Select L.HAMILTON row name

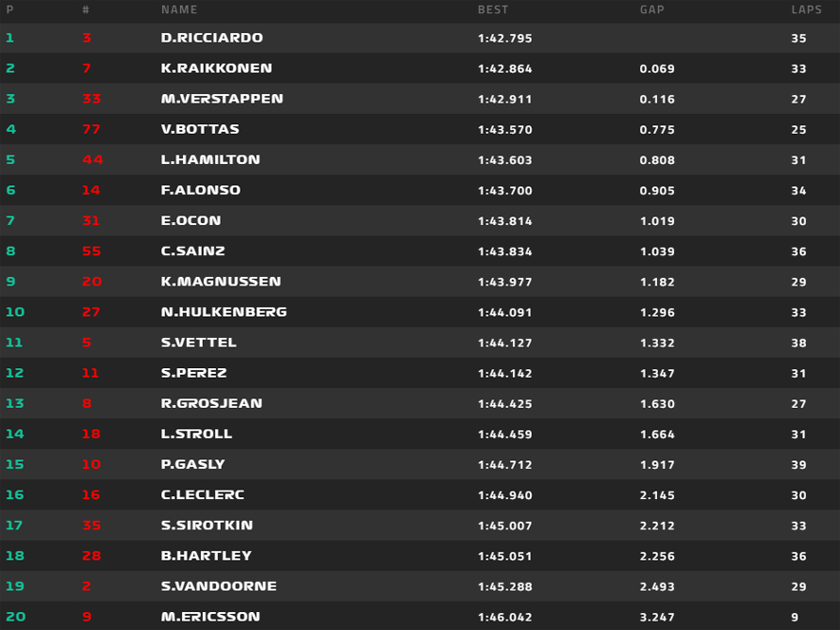[210, 159]
